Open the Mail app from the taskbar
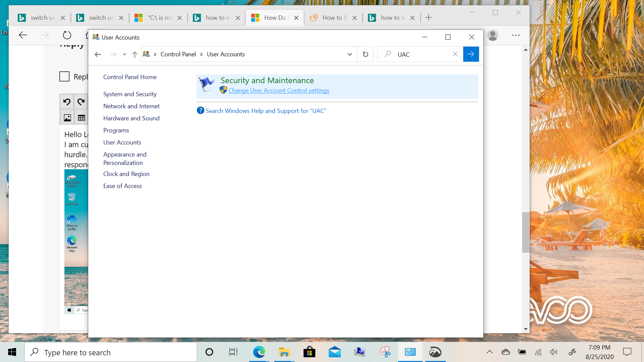Image resolution: width=644 pixels, height=362 pixels. (334, 352)
